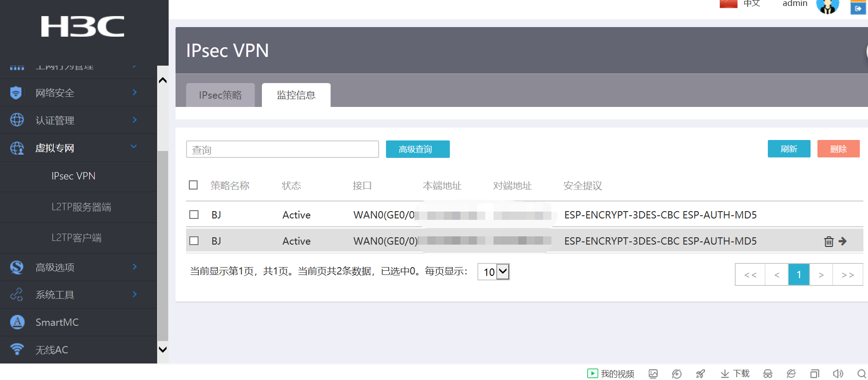Click the magnifier zoom icon

coord(862,374)
